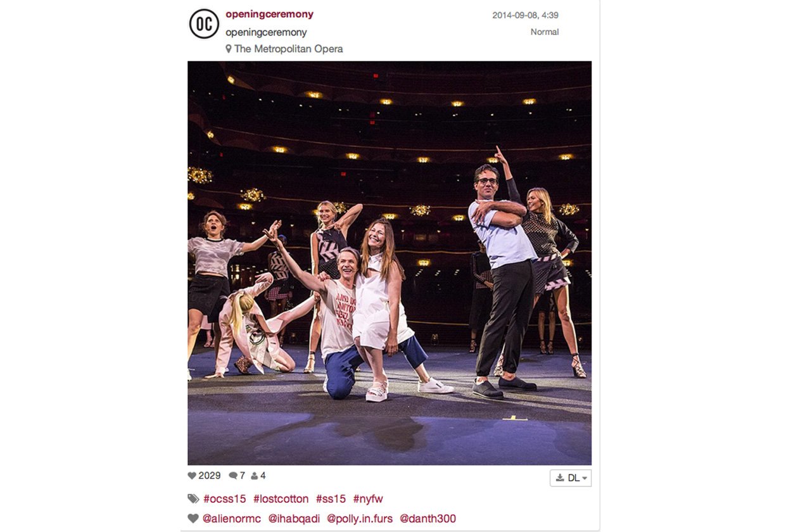Open The Metropolitan Opera location

[x=289, y=49]
